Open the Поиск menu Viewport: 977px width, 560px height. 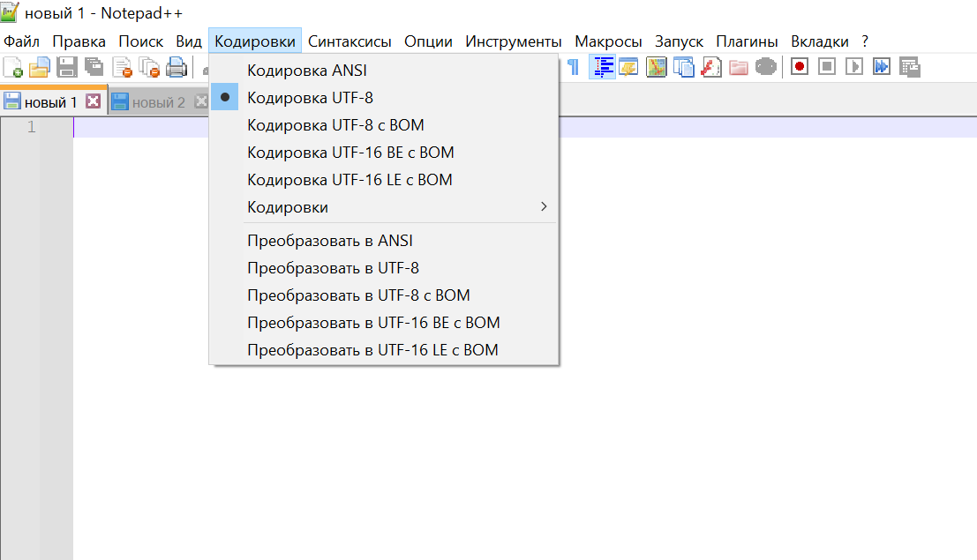point(141,41)
